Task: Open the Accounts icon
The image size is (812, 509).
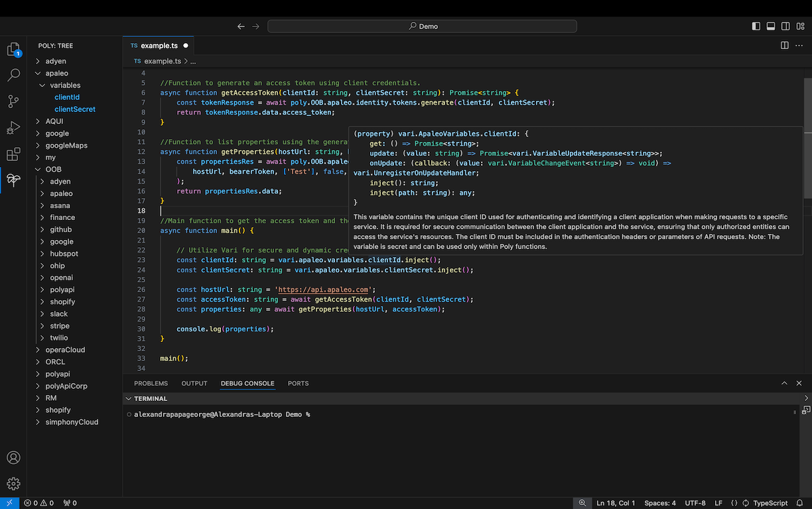Action: tap(13, 458)
